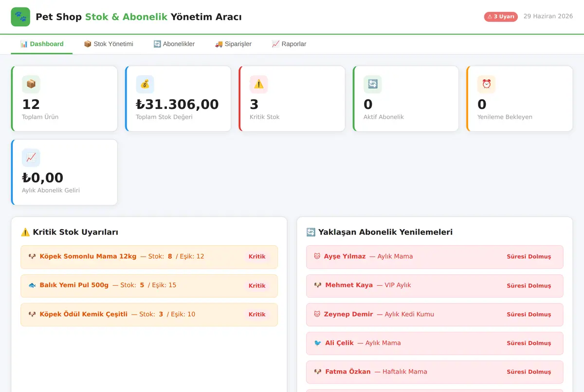
Task: Open the Dashboard tab
Action: (x=42, y=44)
